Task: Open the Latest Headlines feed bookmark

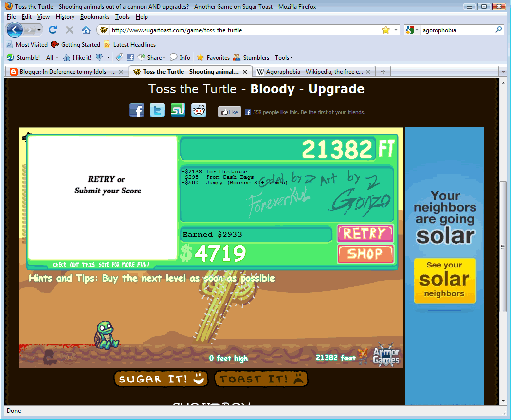Action: [x=130, y=45]
